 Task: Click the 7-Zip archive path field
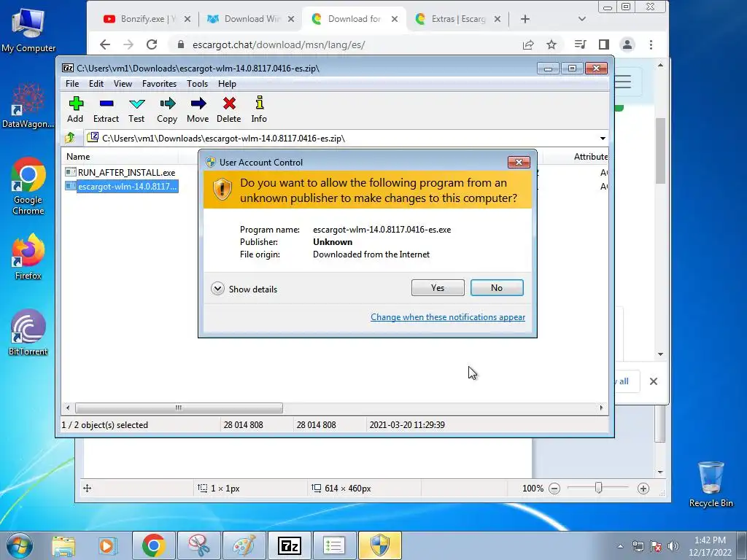click(341, 138)
